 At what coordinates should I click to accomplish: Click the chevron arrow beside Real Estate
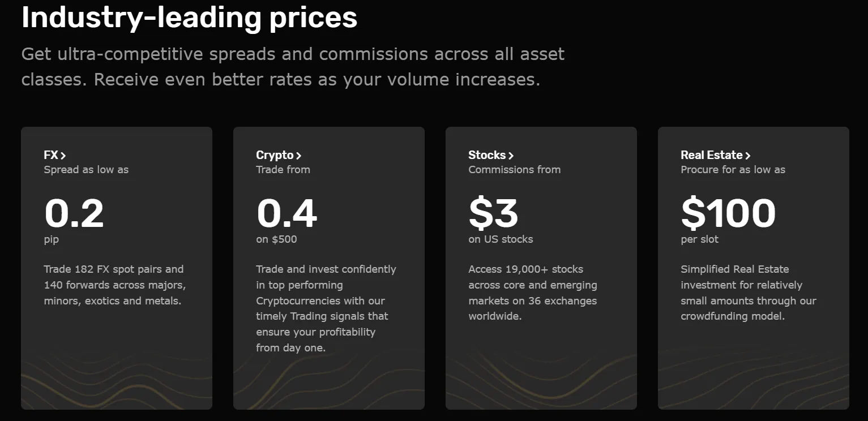pos(748,156)
